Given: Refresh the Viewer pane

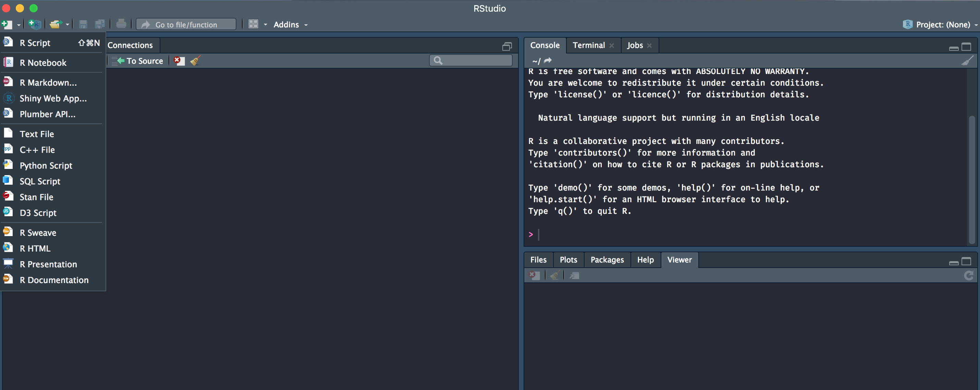Looking at the screenshot, I should pos(968,276).
